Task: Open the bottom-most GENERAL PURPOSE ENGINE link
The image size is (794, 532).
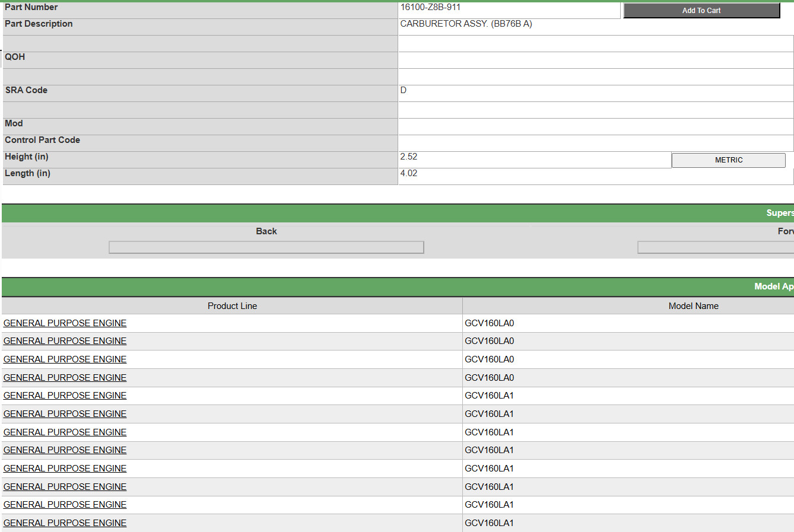Action: click(65, 523)
